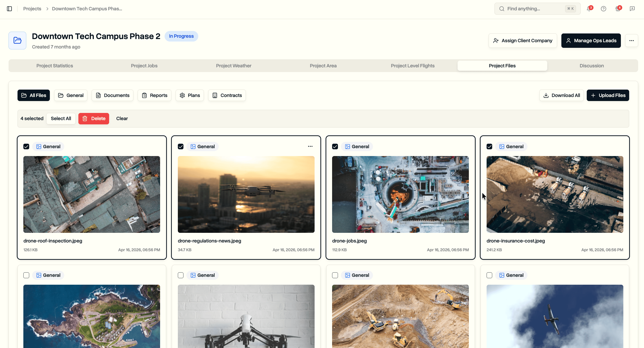Check the checkbox on the aerial island image
The height and width of the screenshot is (348, 644).
26,275
